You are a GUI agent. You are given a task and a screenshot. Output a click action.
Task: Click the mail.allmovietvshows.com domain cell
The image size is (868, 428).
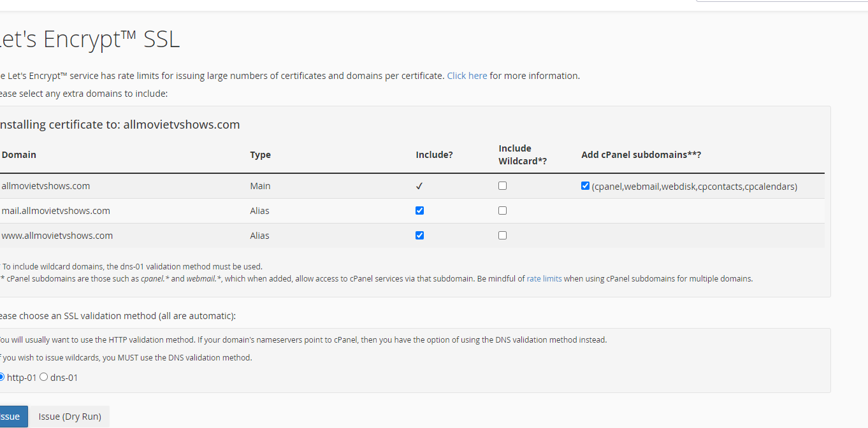point(56,211)
